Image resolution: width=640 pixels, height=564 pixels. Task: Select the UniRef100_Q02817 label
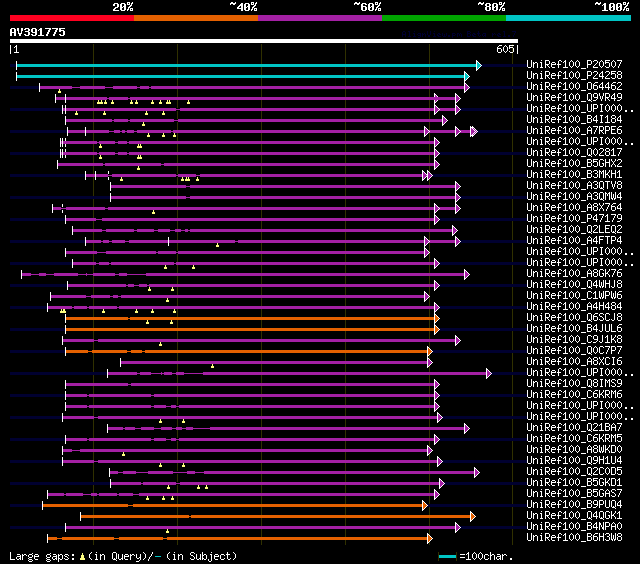[574, 152]
